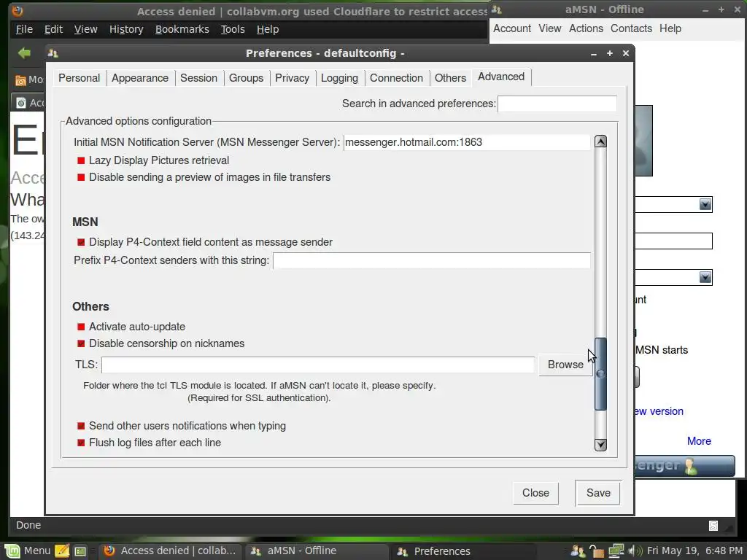
Task: Close the Preferences dialog with Close button
Action: click(x=535, y=493)
